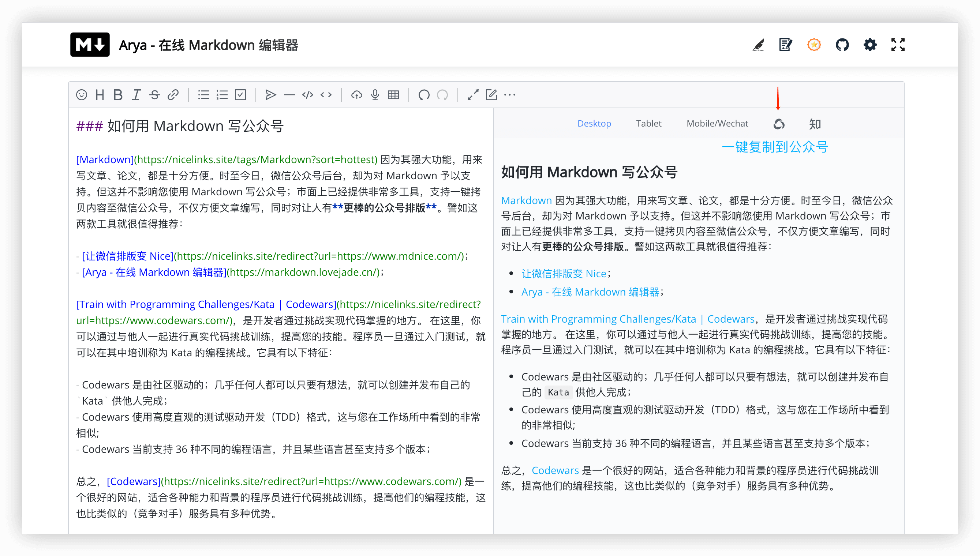The width and height of the screenshot is (980, 556).
Task: Insert an emoji from the toolbar
Action: pyautogui.click(x=81, y=95)
